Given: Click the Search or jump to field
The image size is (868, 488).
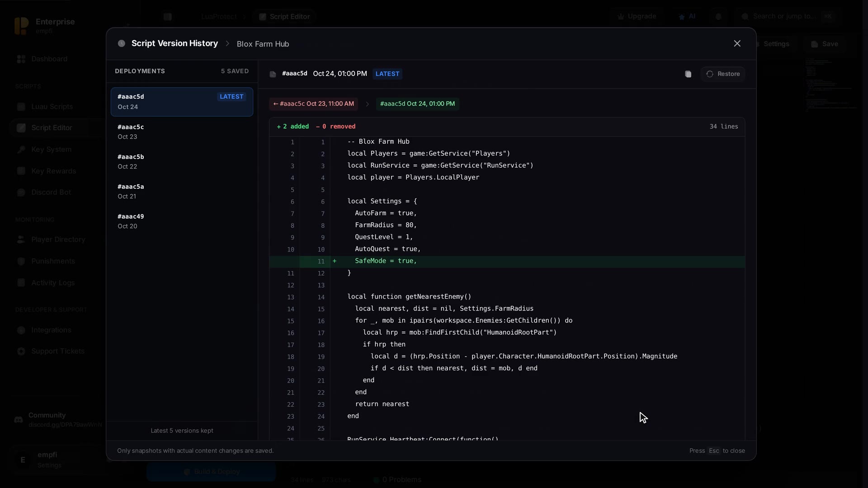Looking at the screenshot, I should 788,16.
